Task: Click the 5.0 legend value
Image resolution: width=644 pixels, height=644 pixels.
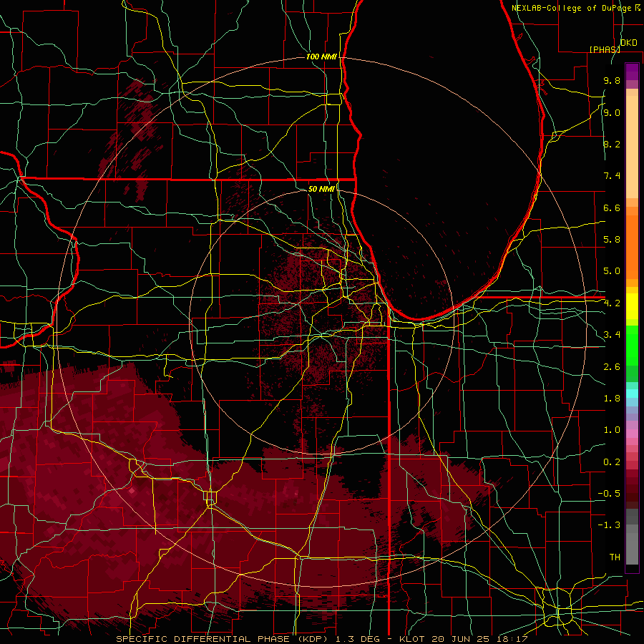Action: (x=612, y=271)
